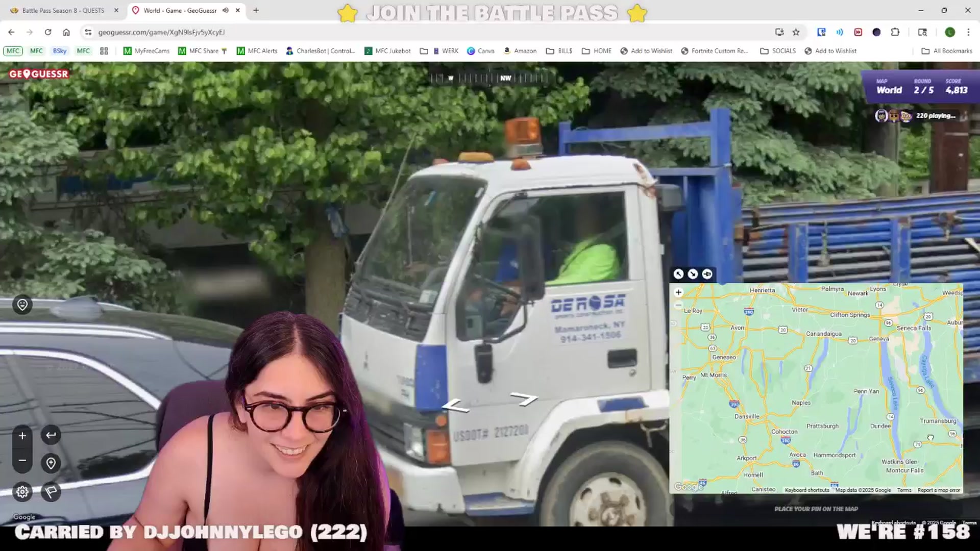980x551 pixels.
Task: Click Penn Yan on the guess map
Action: tap(866, 391)
